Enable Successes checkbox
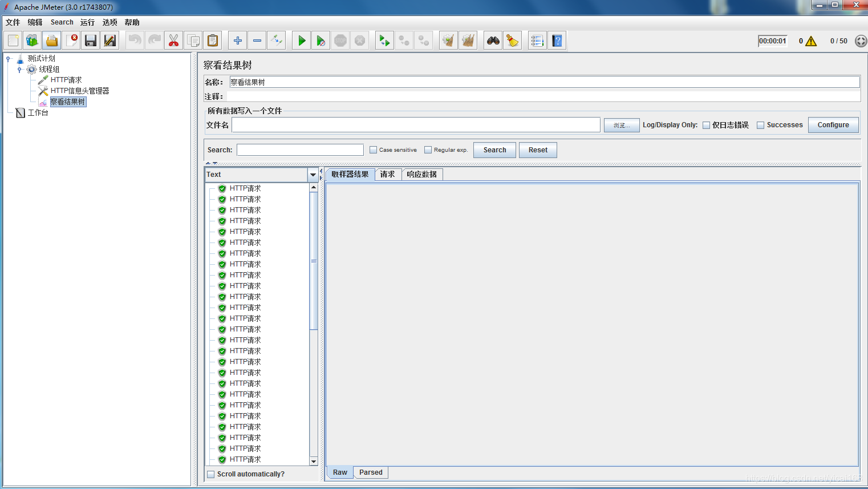 [760, 126]
